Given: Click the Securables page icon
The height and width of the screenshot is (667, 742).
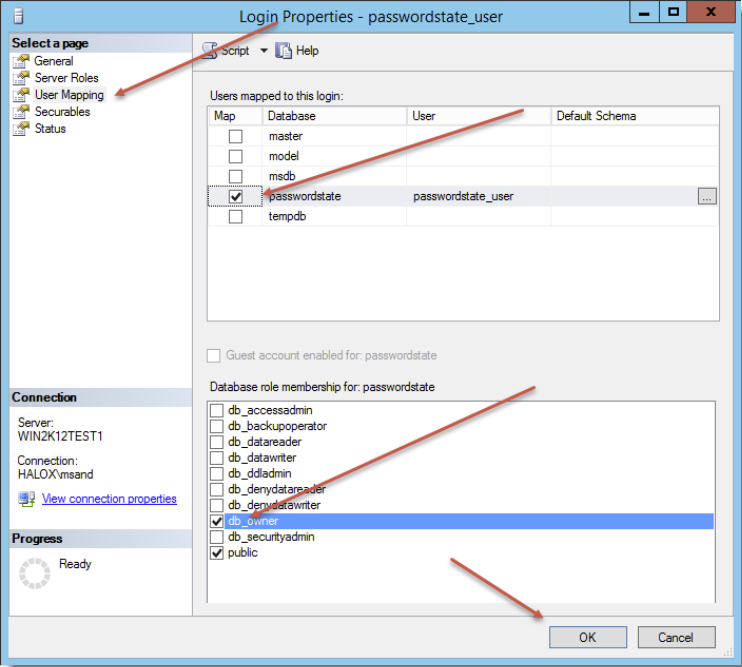Looking at the screenshot, I should 21,112.
